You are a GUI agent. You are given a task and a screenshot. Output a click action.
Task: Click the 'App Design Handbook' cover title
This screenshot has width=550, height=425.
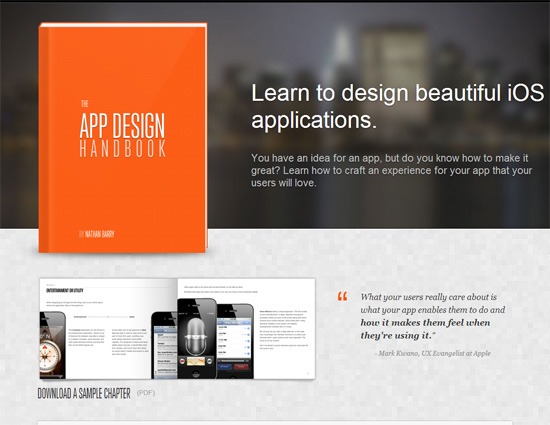122,135
